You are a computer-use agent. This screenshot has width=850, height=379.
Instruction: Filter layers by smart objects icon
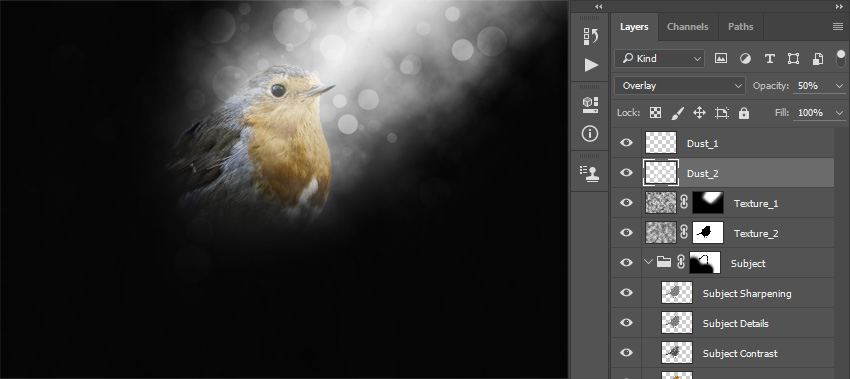coord(818,59)
